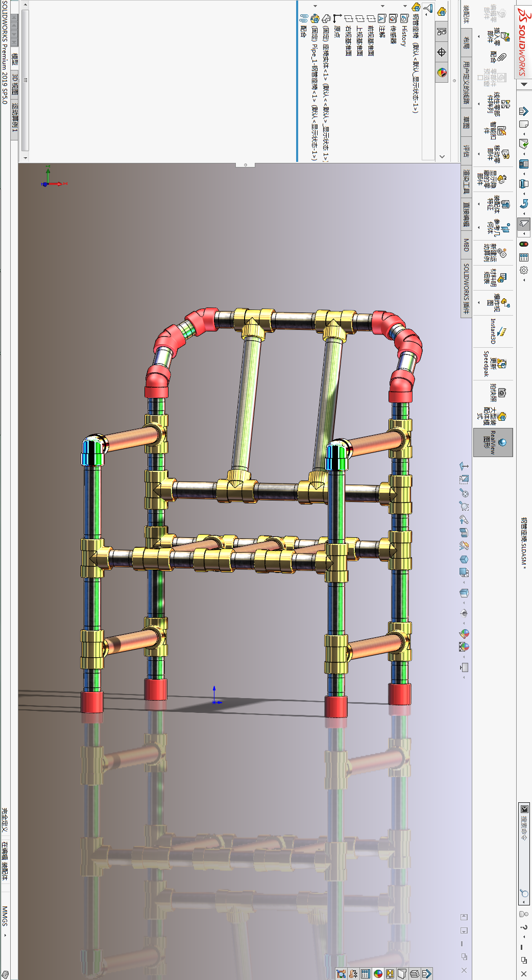Select the DimXpertManager crosshair tab icon

[x=442, y=52]
